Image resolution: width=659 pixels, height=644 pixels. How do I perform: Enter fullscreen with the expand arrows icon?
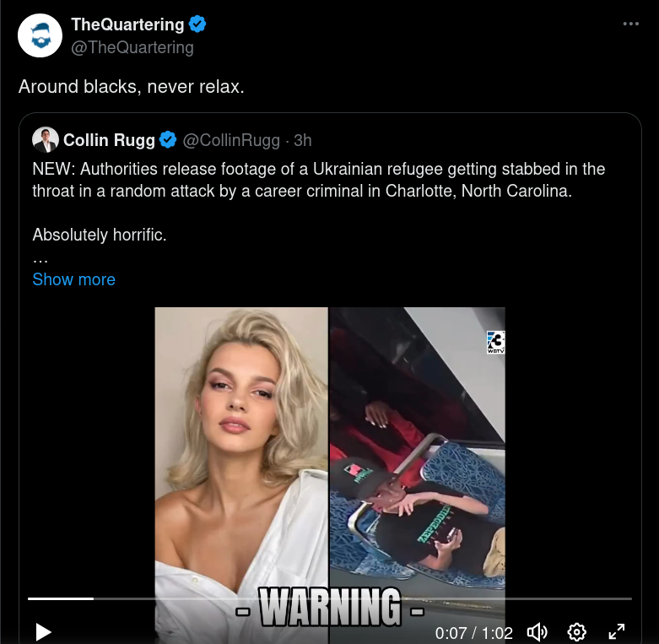click(617, 631)
